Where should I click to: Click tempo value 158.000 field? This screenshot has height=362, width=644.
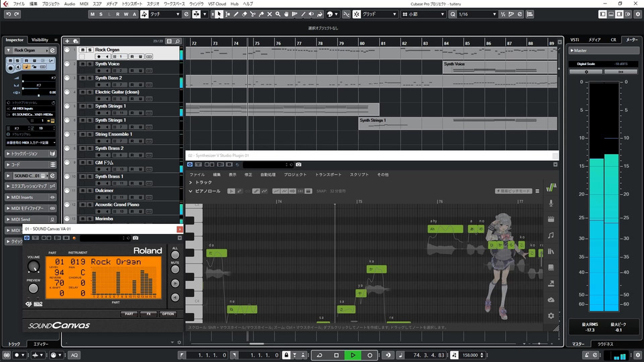470,355
